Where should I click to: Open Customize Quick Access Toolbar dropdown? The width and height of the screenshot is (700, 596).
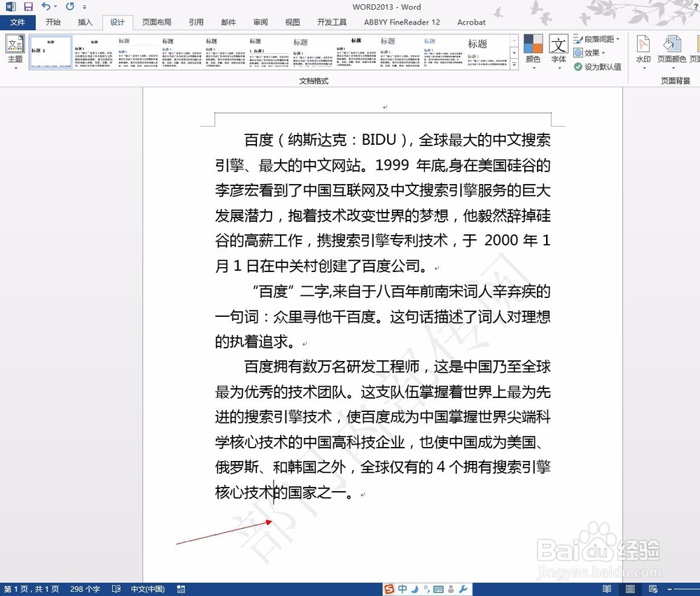pyautogui.click(x=85, y=7)
